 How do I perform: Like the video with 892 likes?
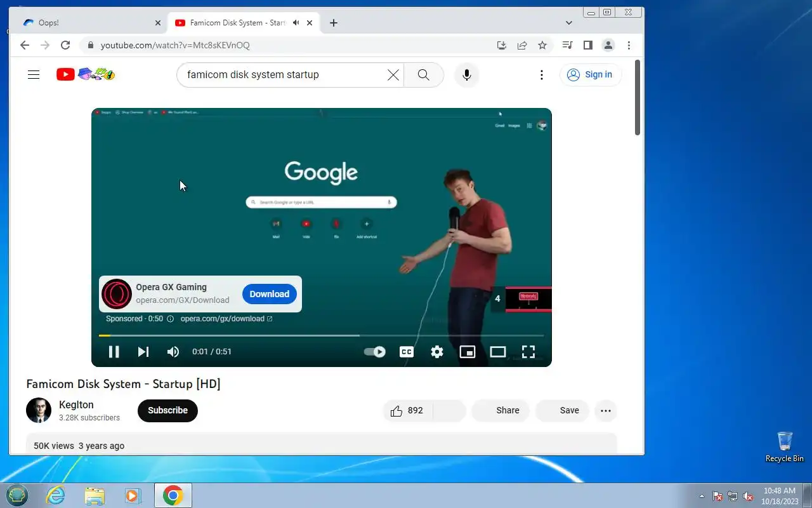pyautogui.click(x=408, y=411)
